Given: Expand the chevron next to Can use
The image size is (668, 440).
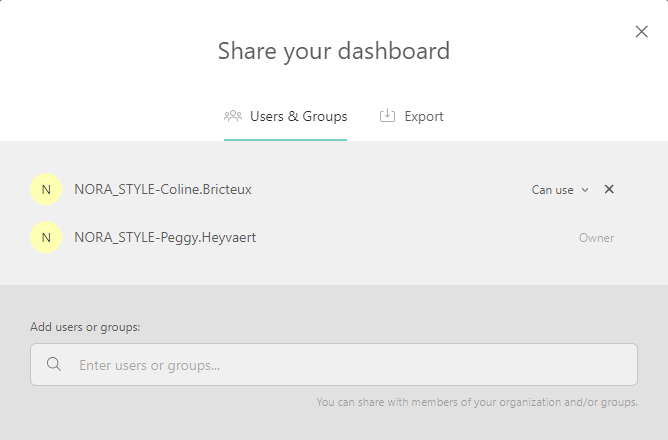Looking at the screenshot, I should [585, 190].
